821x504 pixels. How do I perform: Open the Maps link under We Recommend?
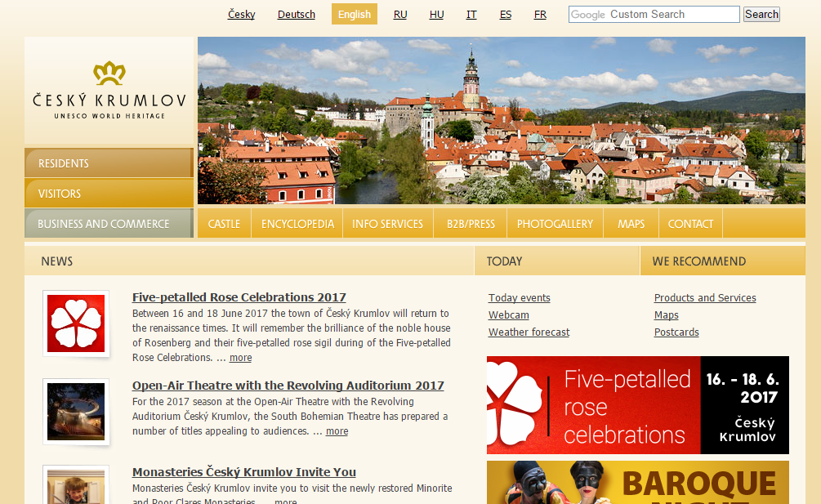point(666,315)
